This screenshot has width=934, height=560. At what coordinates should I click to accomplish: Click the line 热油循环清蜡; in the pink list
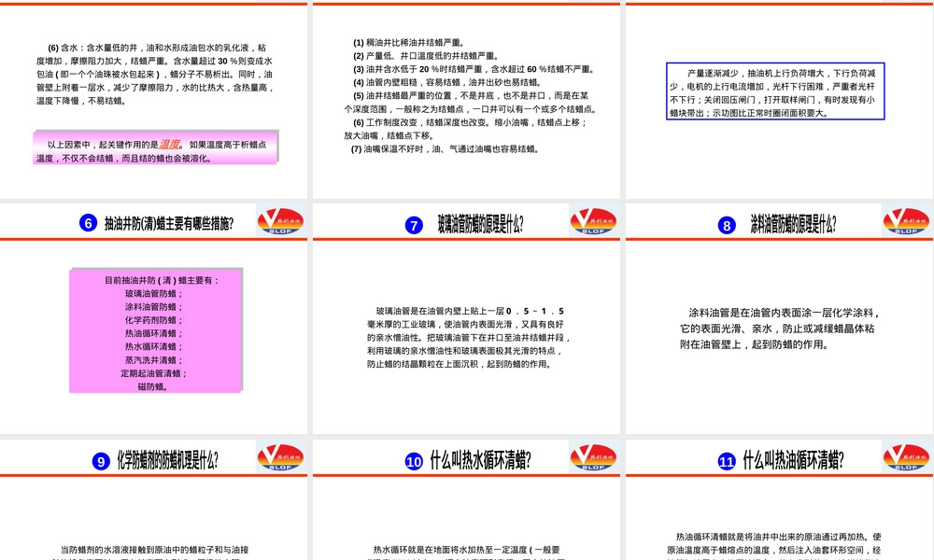pyautogui.click(x=154, y=333)
